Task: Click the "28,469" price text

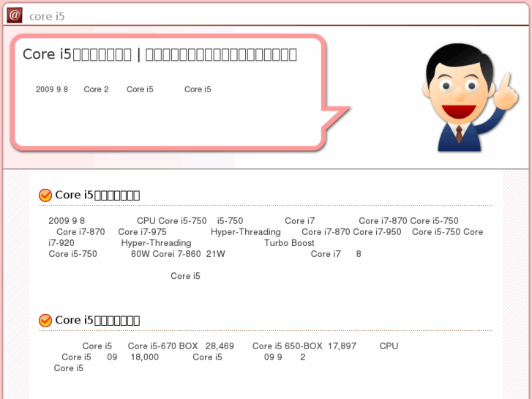Action: (x=220, y=346)
